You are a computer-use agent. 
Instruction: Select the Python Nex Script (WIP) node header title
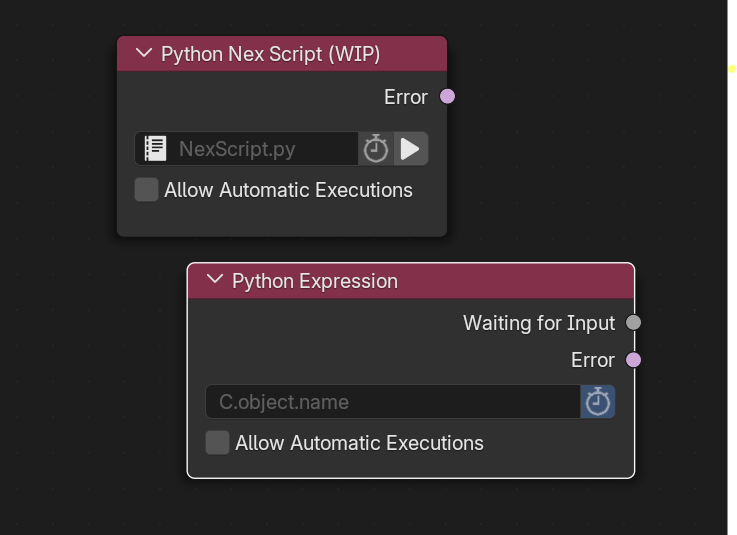pos(270,54)
